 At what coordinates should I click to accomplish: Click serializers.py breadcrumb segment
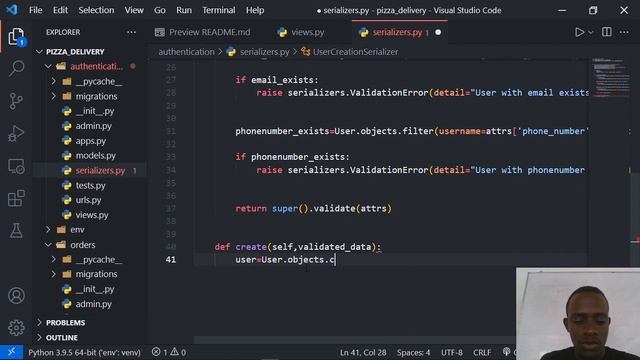click(x=264, y=52)
